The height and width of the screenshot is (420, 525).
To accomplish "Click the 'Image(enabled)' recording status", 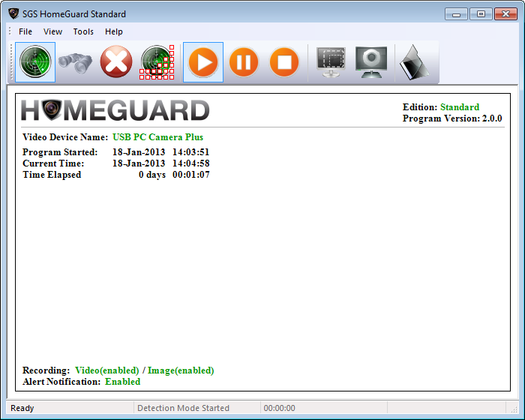I will click(x=181, y=370).
